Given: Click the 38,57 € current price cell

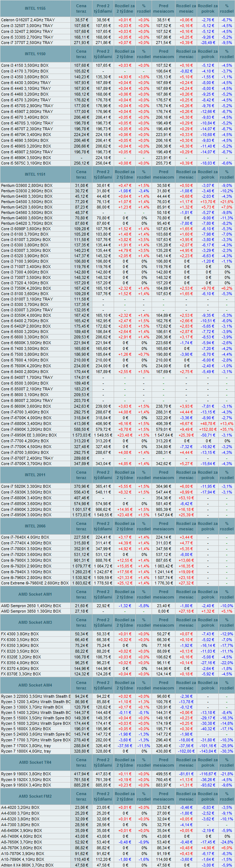Looking at the screenshot, I should (x=82, y=20).
